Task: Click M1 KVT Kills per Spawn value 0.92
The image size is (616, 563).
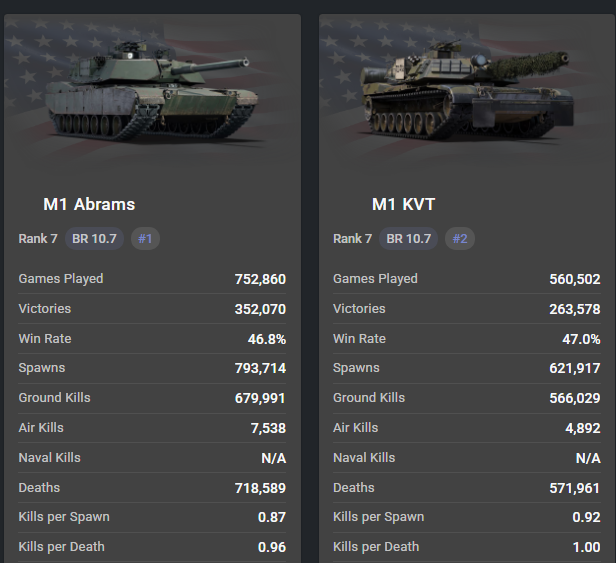Action: [x=585, y=517]
